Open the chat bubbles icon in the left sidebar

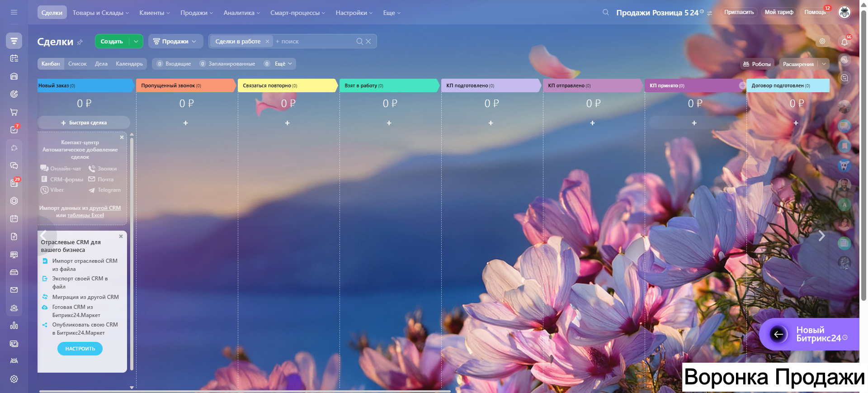[x=14, y=166]
